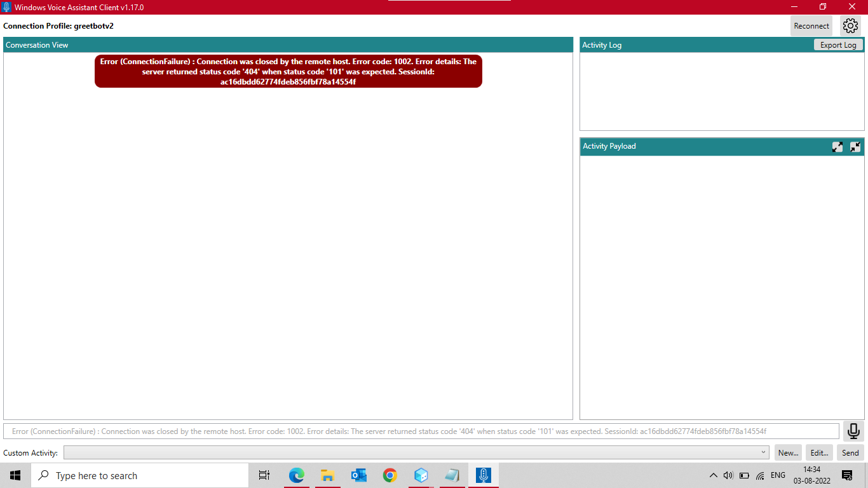
Task: Open Outlook from the taskbar
Action: (x=358, y=475)
